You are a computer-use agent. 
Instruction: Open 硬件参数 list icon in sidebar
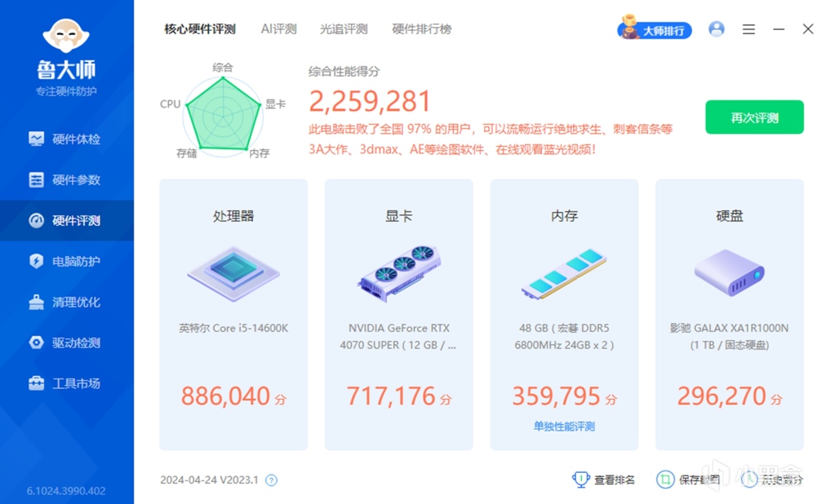pyautogui.click(x=37, y=179)
